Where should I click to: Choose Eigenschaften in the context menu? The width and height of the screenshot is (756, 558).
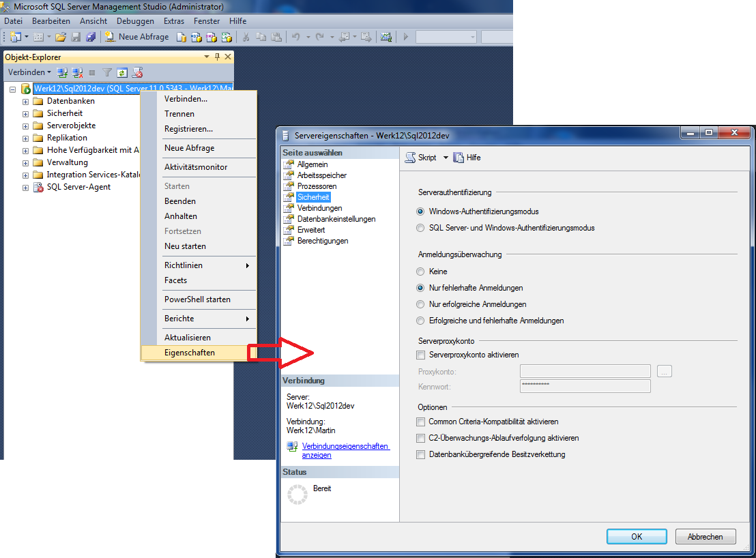[199, 353]
